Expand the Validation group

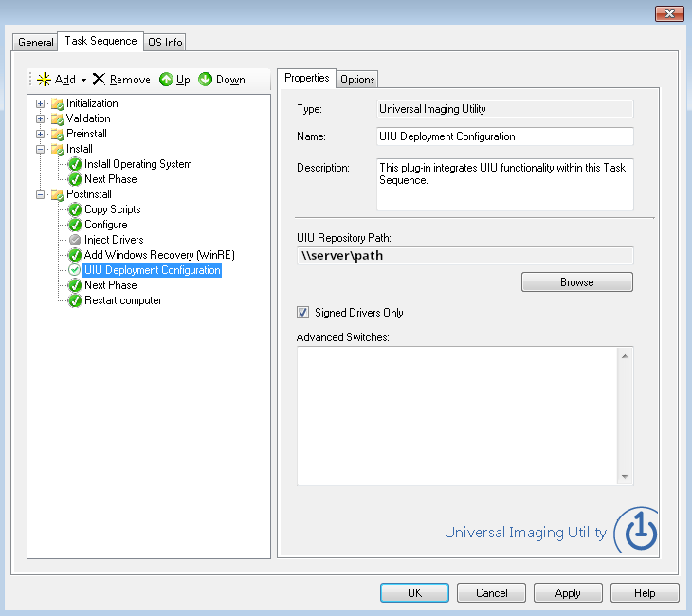pos(40,119)
